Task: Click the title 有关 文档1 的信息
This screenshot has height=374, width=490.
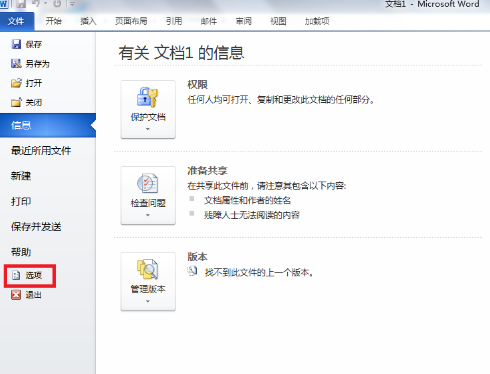Action: point(181,53)
